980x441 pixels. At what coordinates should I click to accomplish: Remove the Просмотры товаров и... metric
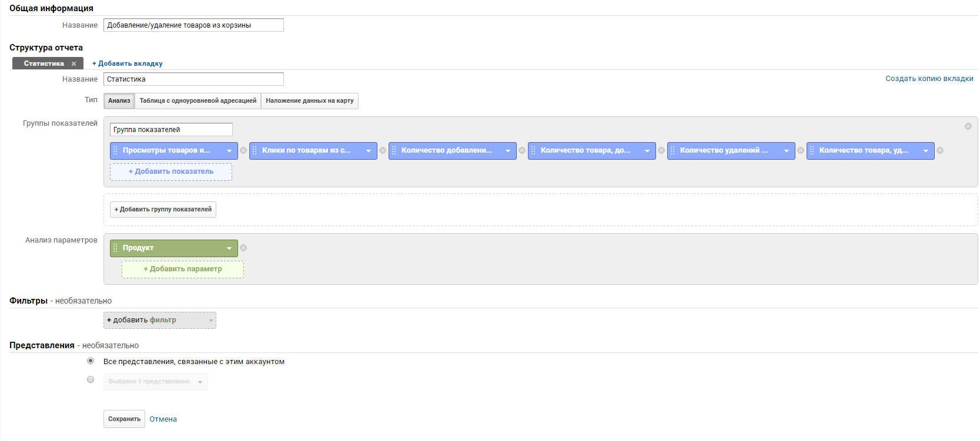243,150
